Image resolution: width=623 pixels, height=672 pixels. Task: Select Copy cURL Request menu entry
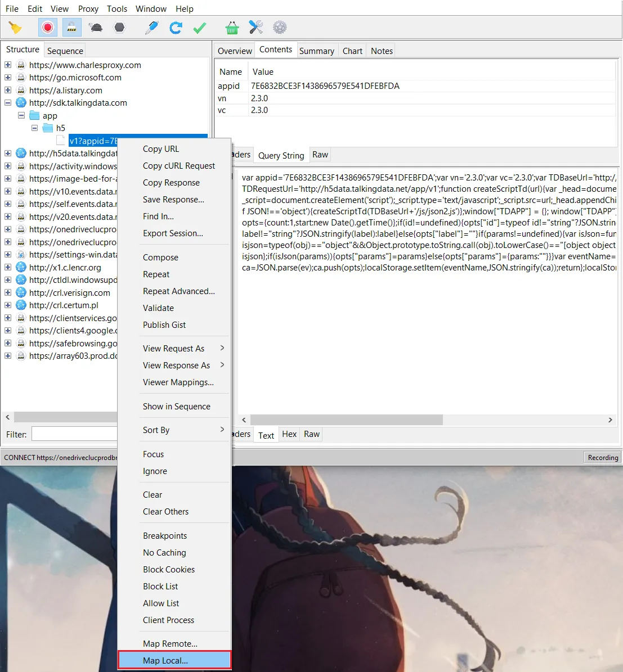point(179,166)
